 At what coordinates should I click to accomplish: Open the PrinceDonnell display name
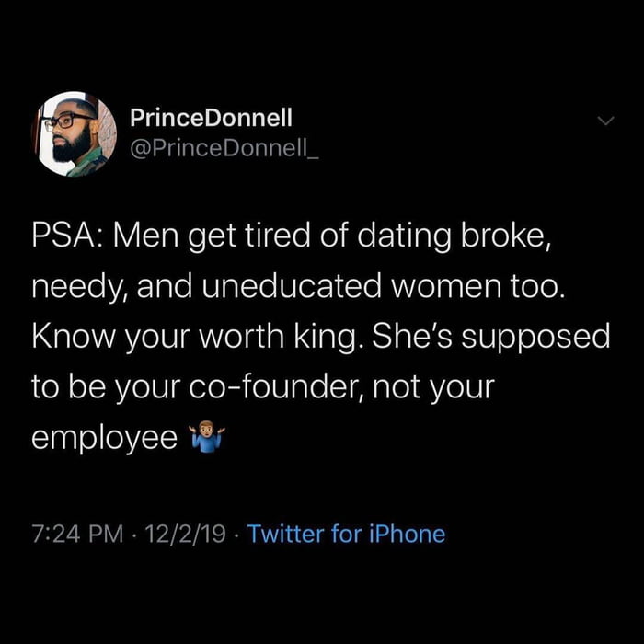click(x=211, y=118)
